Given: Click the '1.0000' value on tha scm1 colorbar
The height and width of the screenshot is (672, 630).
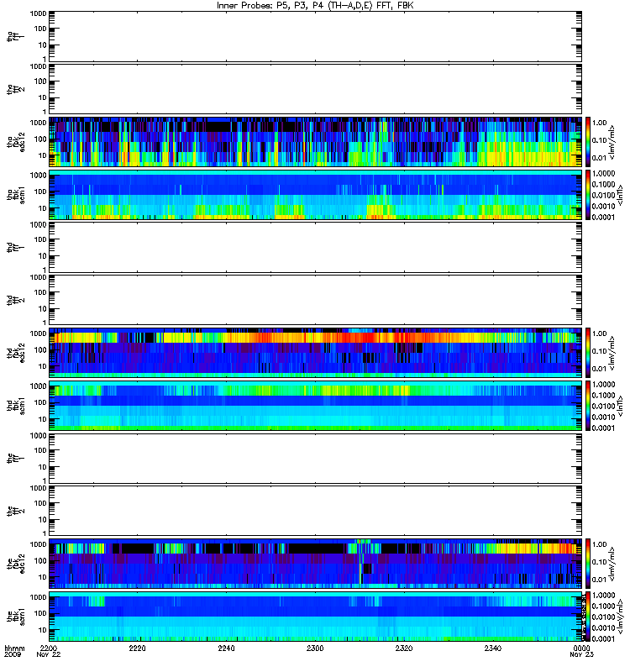Looking at the screenshot, I should [x=603, y=173].
